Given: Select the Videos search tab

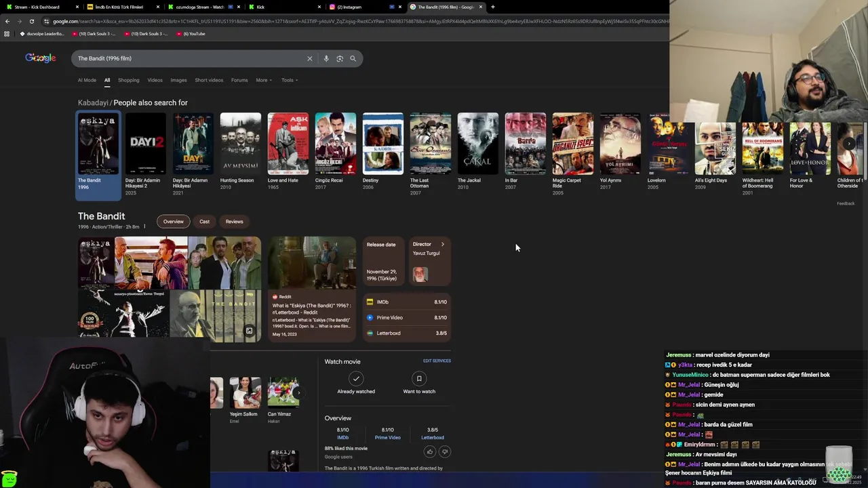Looking at the screenshot, I should pos(155,80).
